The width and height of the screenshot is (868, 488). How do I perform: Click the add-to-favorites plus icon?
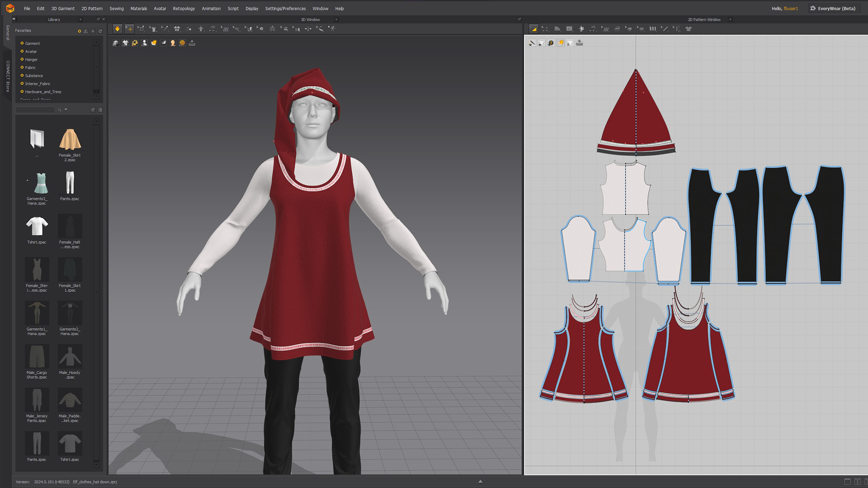[x=93, y=31]
